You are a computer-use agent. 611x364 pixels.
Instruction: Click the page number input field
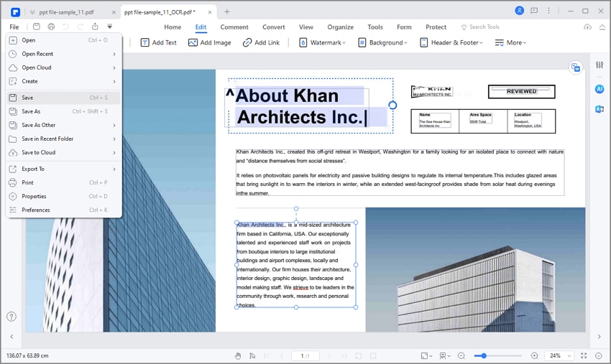(x=305, y=355)
